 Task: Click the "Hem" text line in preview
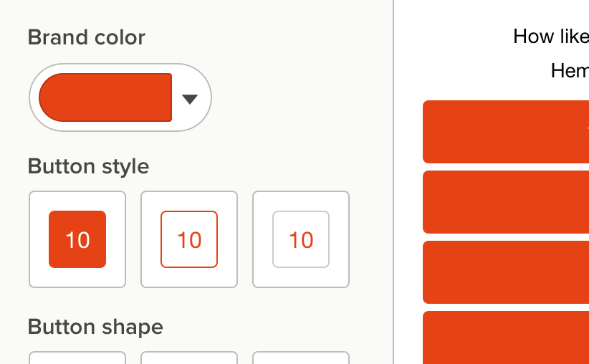[569, 70]
